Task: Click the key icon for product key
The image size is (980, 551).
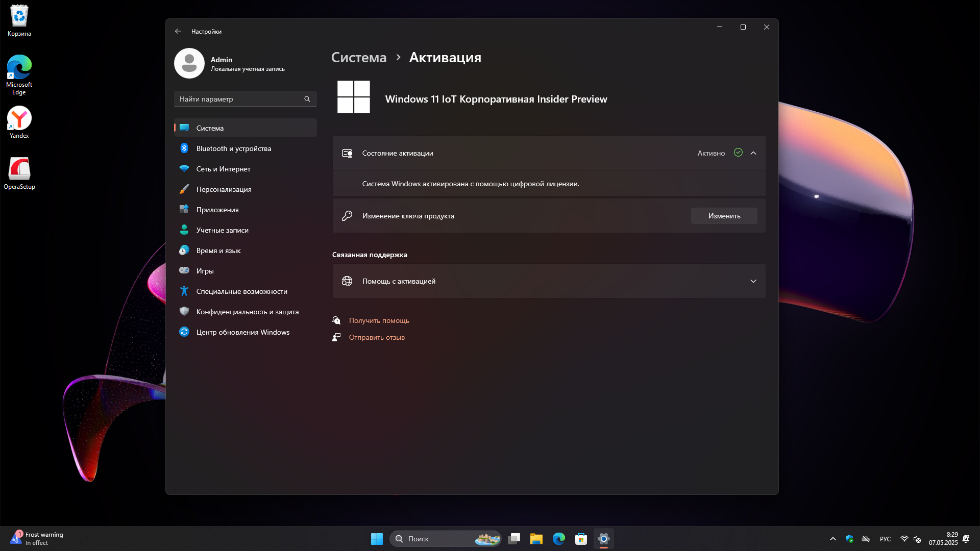Action: point(347,216)
